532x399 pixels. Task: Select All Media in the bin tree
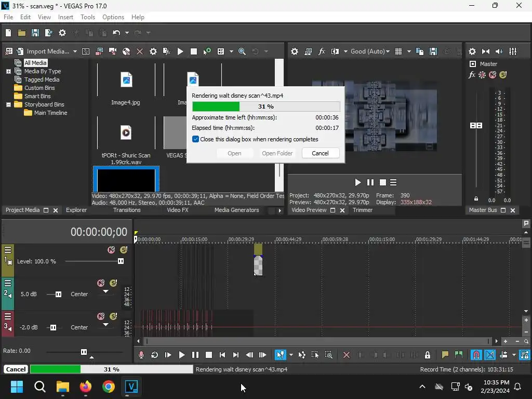pos(35,63)
